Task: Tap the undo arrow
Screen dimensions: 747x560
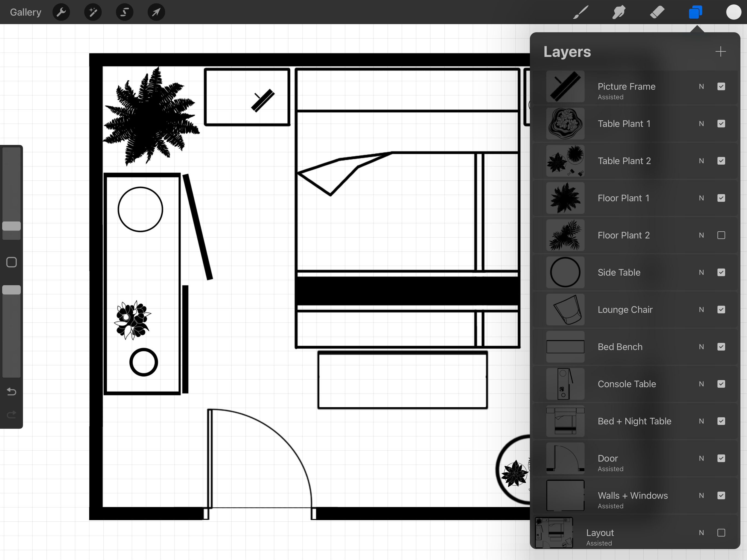Action: point(11,392)
